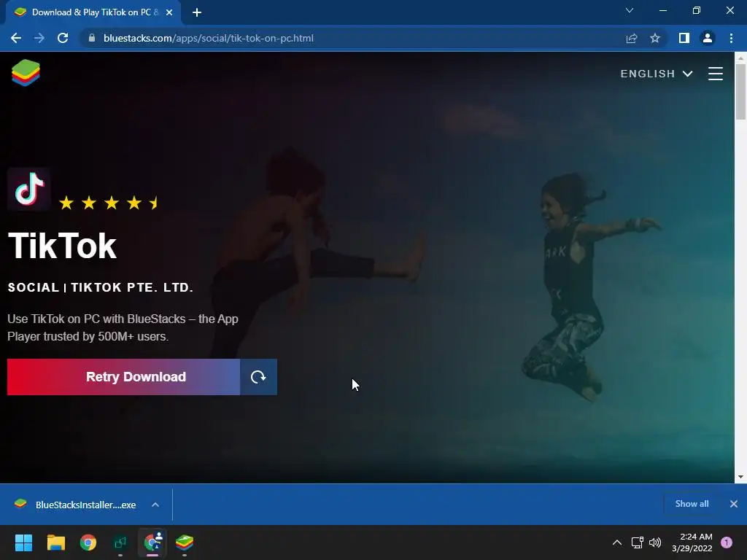Open the tab search chevron
This screenshot has width=747, height=560.
point(630,10)
